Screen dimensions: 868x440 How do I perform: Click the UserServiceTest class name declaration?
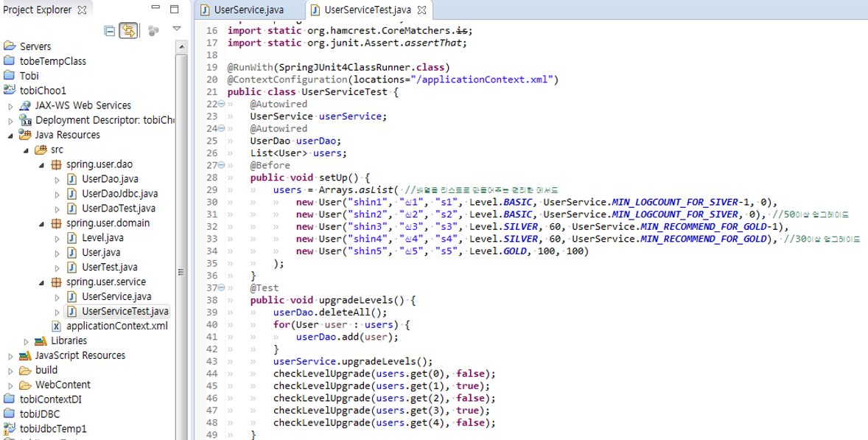click(345, 92)
